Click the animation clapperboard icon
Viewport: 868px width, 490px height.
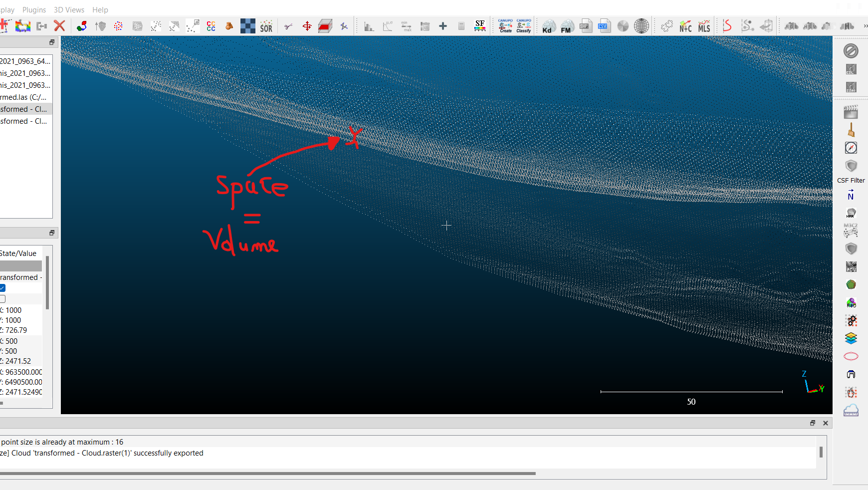(851, 112)
